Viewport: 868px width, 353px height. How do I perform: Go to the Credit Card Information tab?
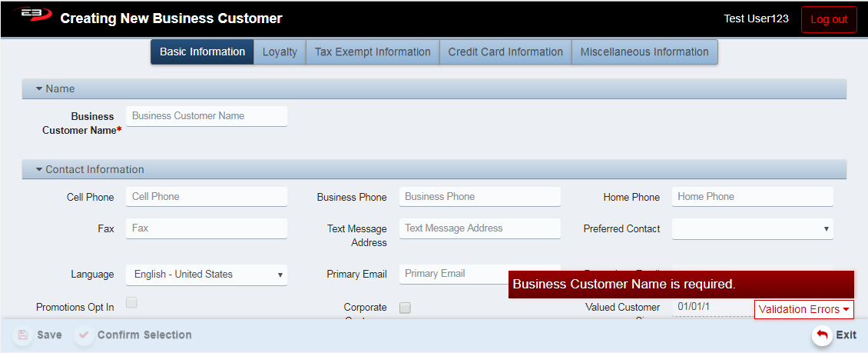point(505,52)
